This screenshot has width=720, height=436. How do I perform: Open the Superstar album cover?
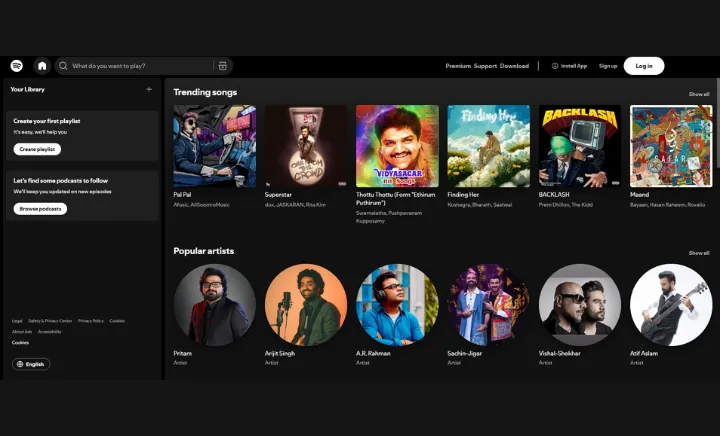tap(306, 146)
